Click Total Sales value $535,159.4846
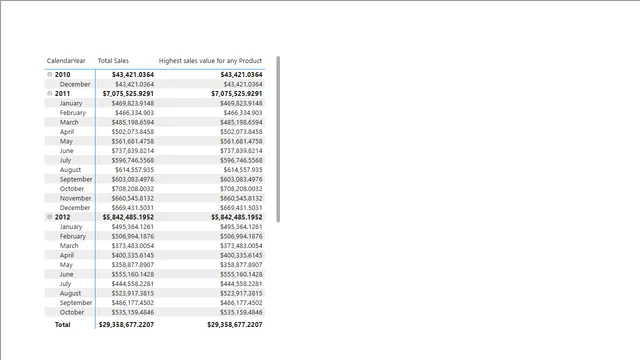 (133, 312)
